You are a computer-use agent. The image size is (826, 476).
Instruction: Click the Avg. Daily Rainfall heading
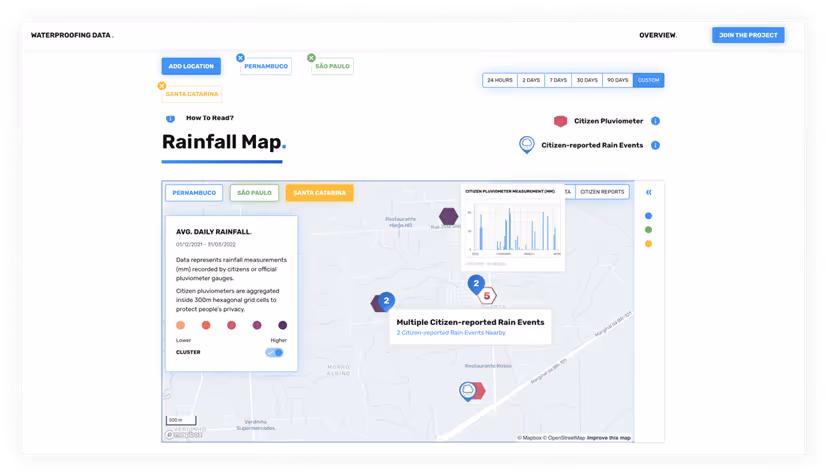tap(213, 232)
